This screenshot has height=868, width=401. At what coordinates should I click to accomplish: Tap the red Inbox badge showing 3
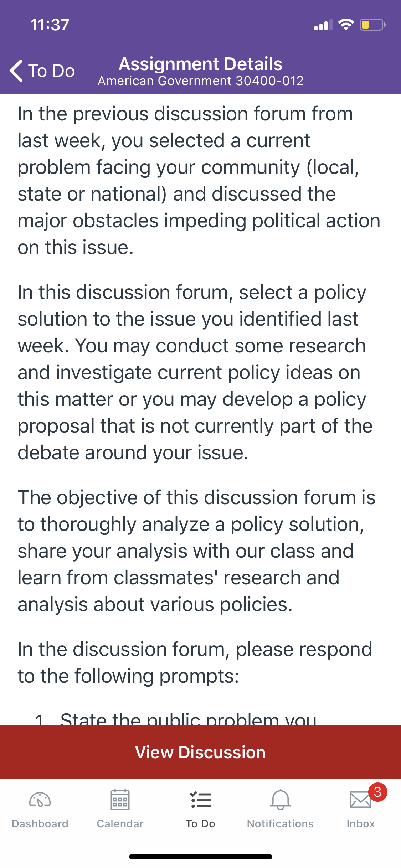click(377, 792)
